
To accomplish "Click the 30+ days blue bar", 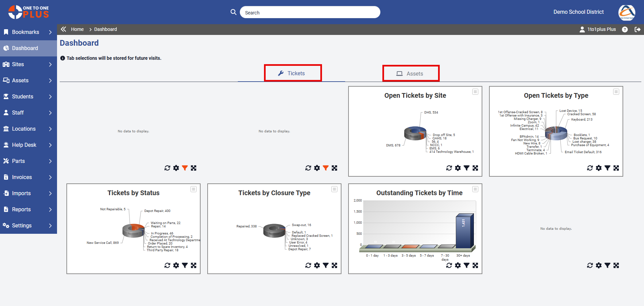I will click(465, 231).
